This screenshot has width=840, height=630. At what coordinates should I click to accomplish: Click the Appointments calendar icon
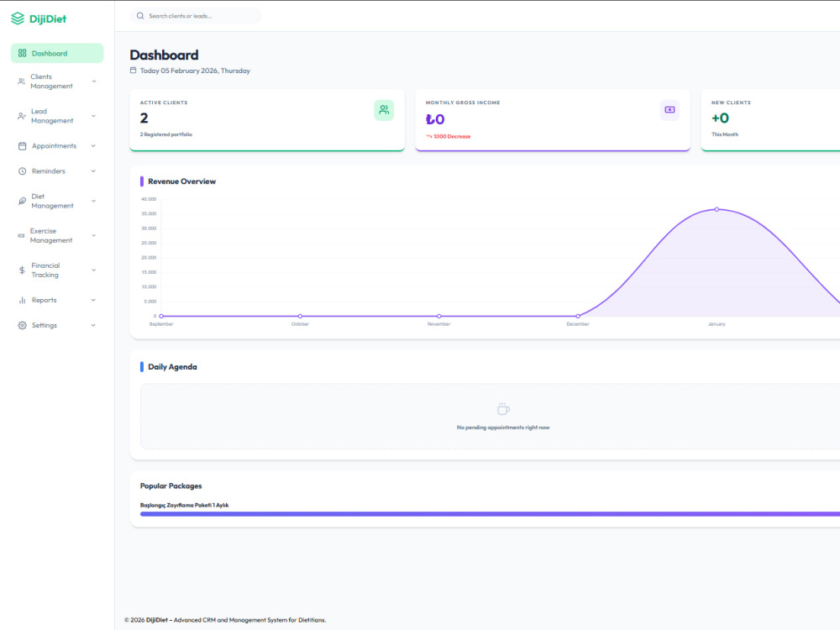tap(22, 145)
